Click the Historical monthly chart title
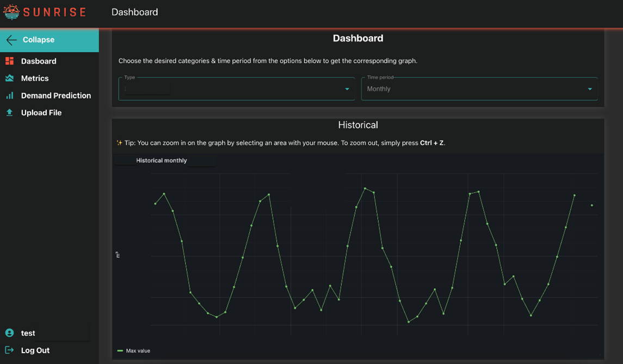Image resolution: width=623 pixels, height=364 pixels. (162, 161)
